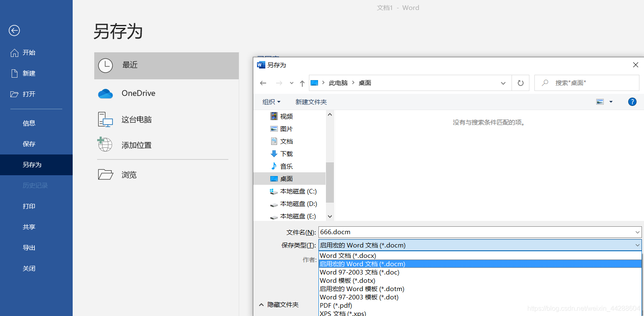The width and height of the screenshot is (644, 316).
Task: Click chevron between 此电脑 and 桌面
Action: click(353, 83)
